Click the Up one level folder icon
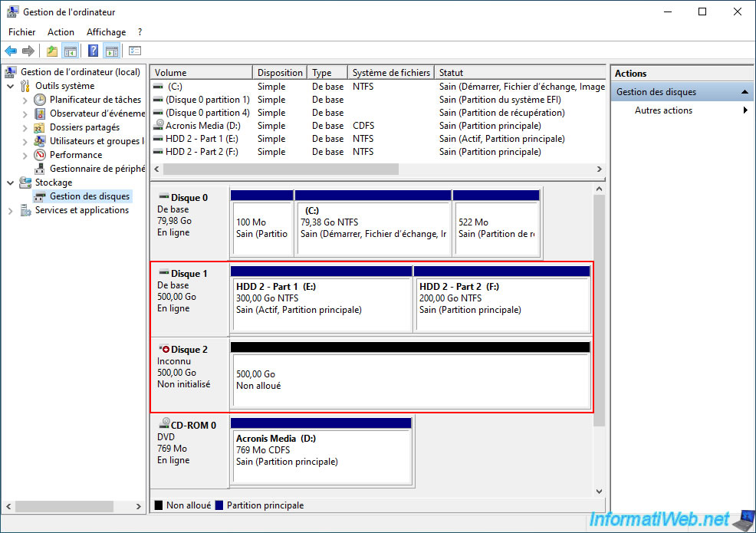 click(x=51, y=51)
